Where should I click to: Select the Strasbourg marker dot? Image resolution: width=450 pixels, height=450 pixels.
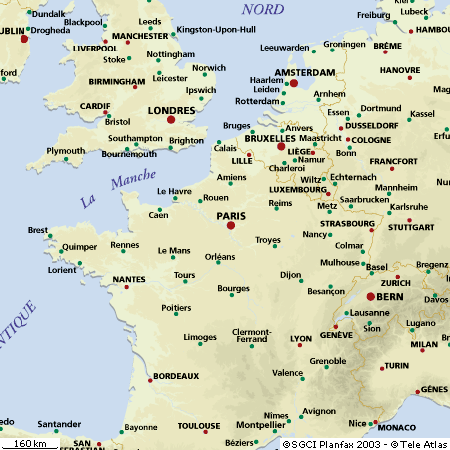pyautogui.click(x=371, y=230)
